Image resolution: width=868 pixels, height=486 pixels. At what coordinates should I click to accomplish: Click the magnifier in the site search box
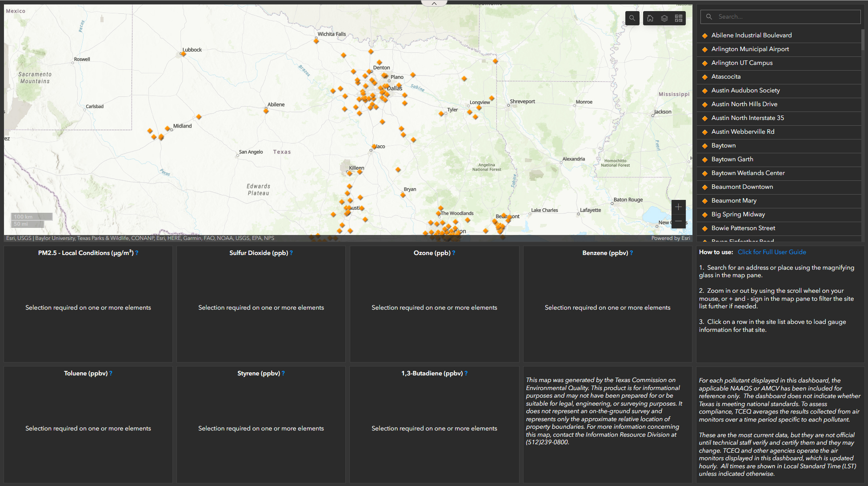708,16
